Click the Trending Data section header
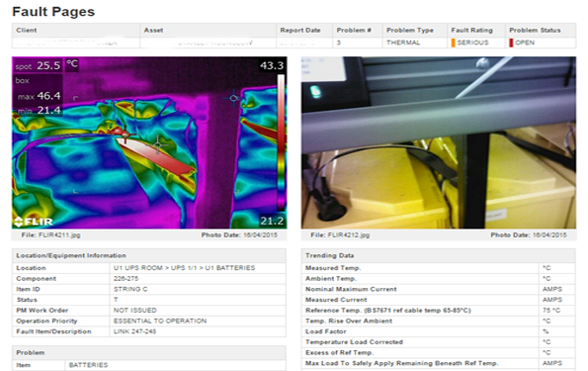588x371 pixels. point(329,255)
